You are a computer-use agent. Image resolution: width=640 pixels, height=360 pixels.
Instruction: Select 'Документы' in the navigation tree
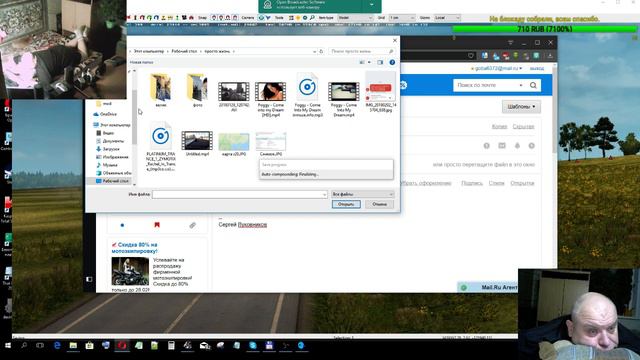(110, 141)
